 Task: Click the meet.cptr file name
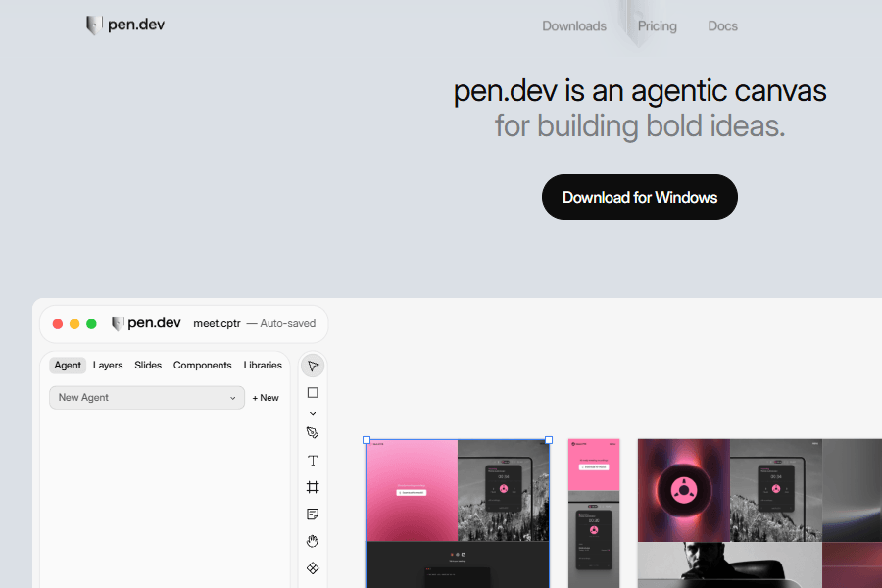(x=217, y=323)
